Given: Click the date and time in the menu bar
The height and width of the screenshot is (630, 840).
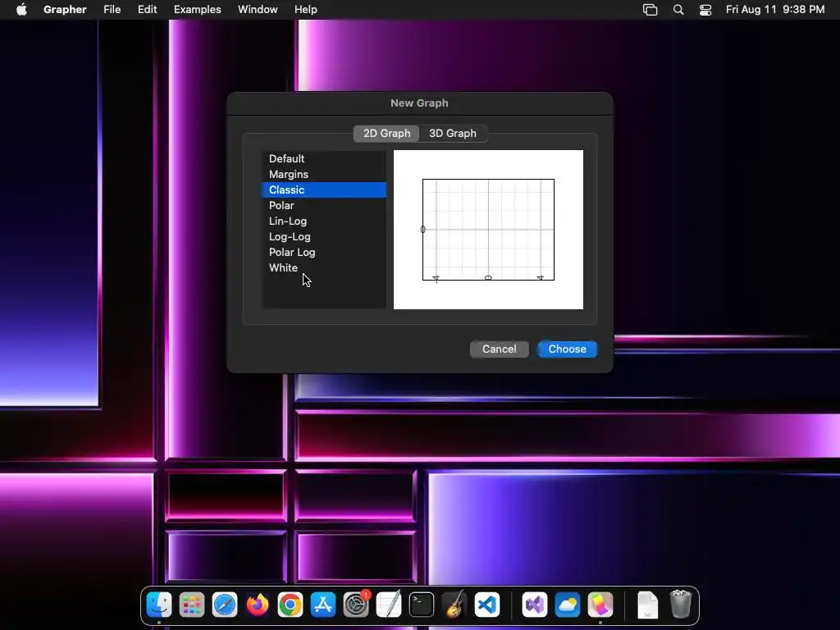Looking at the screenshot, I should click(775, 10).
